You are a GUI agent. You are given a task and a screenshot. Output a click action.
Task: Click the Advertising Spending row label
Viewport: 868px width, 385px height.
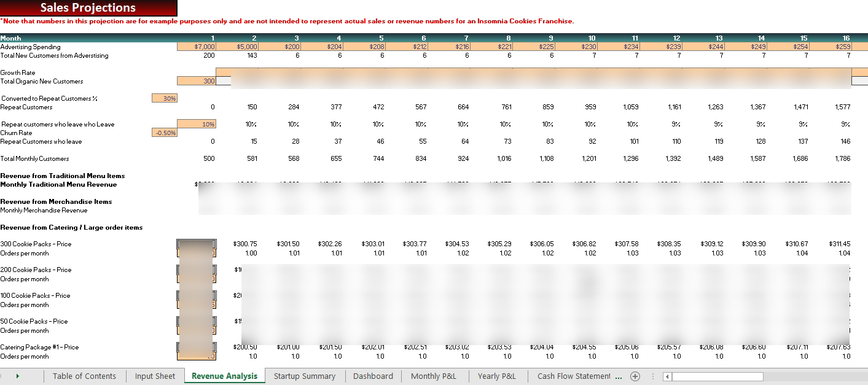pos(31,47)
